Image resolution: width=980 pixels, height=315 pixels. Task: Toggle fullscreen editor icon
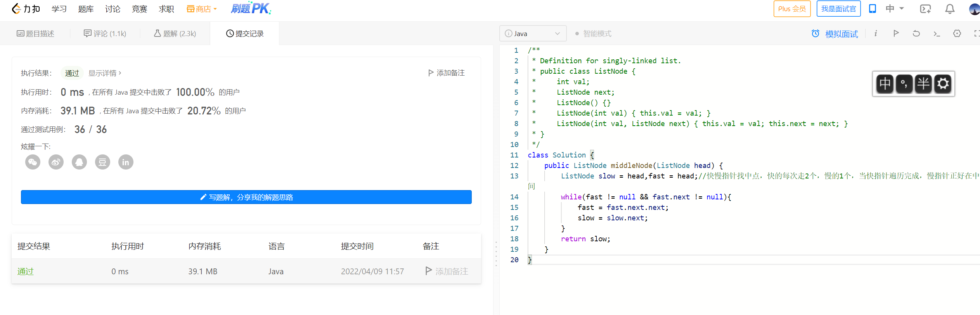[x=977, y=33]
